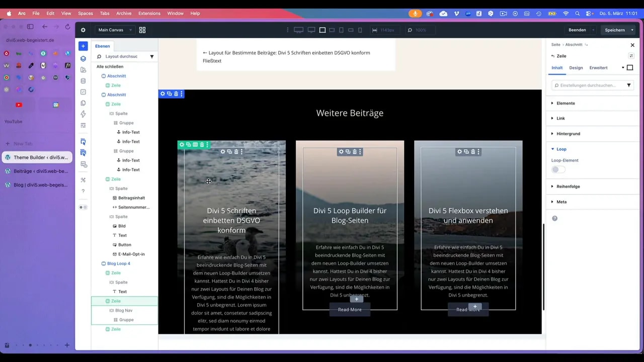The height and width of the screenshot is (362, 644).
Task: Click the lightning bolt sidebar icon
Action: pos(83,114)
